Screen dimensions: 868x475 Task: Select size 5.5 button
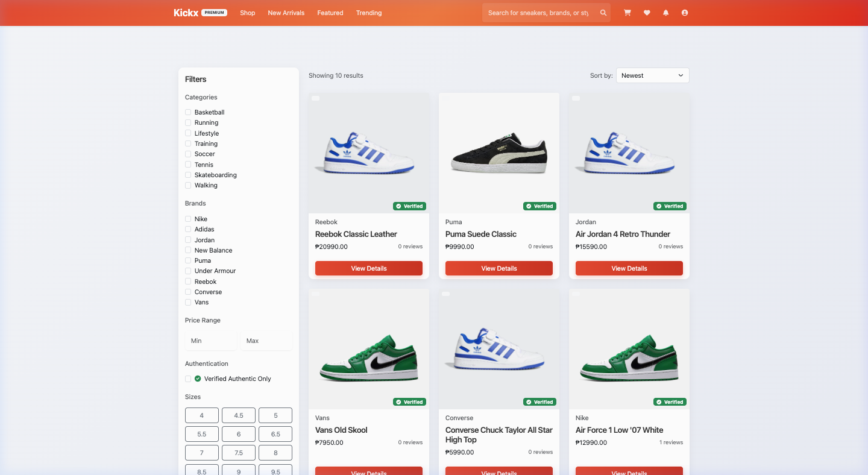tap(202, 434)
